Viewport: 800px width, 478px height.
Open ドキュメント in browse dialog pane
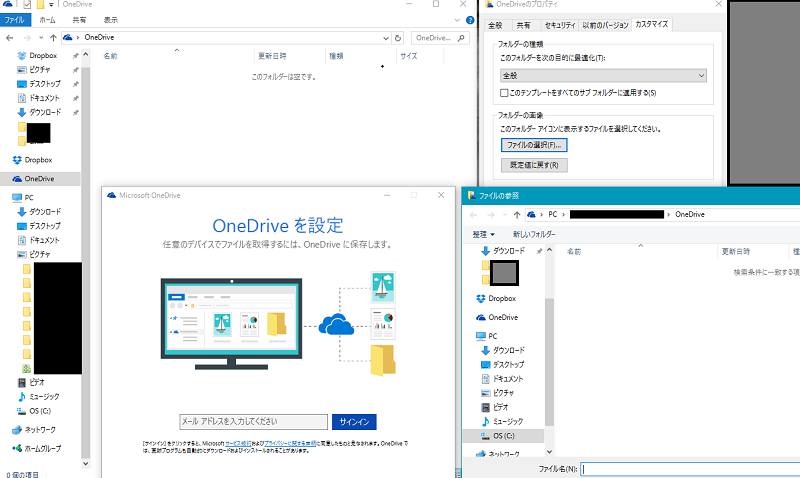(508, 379)
